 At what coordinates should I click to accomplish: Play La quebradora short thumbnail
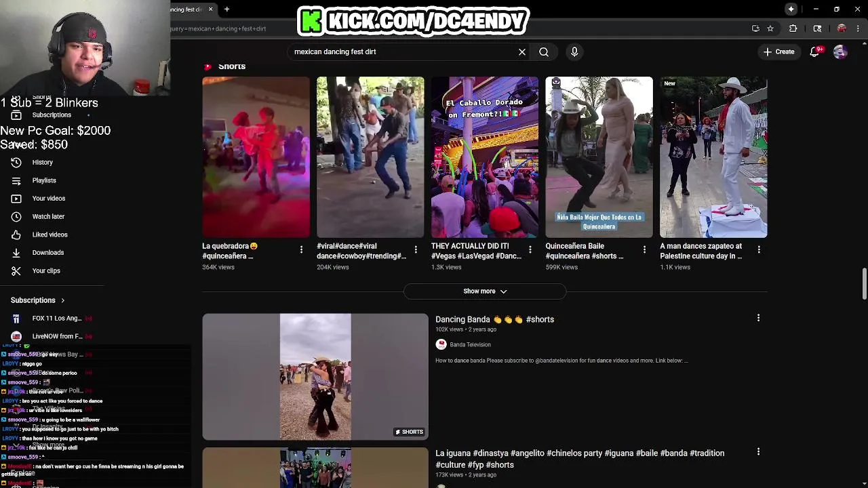coord(256,157)
